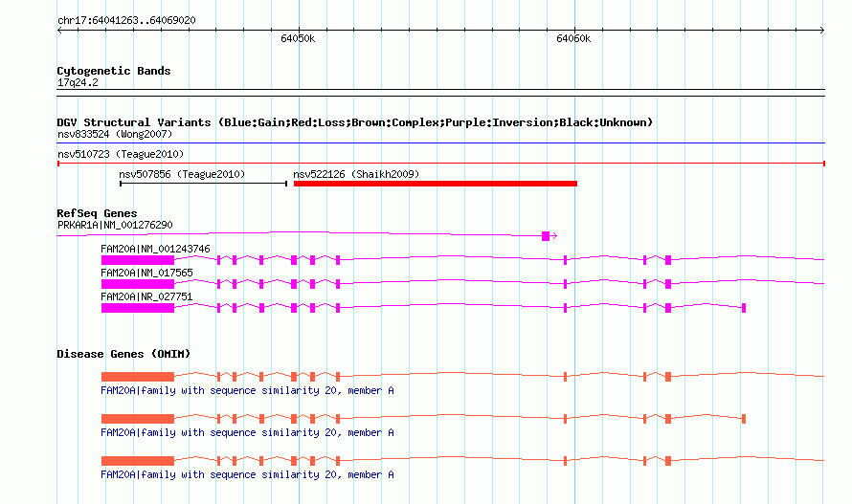The height and width of the screenshot is (504, 852).
Task: Click the FAM20A|NR_027751 transcript label
Action: pos(146,296)
